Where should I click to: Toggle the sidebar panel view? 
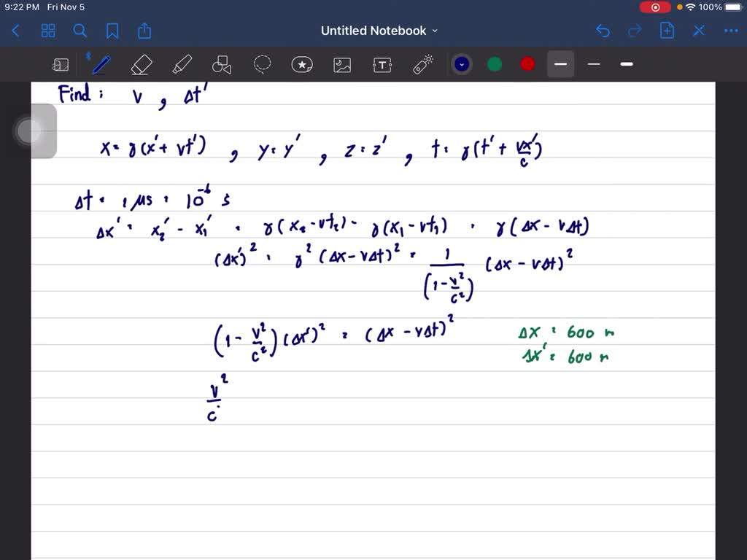(x=61, y=64)
